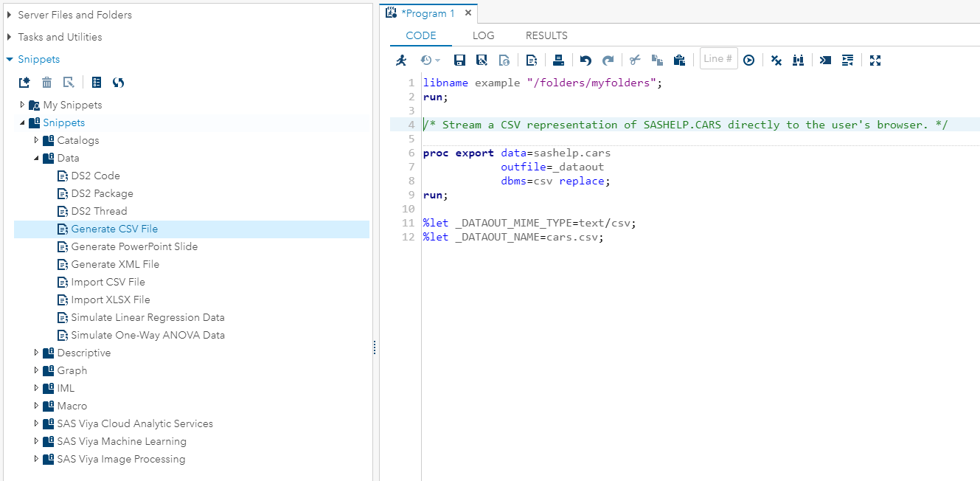This screenshot has width=980, height=481.
Task: Open Find and Replace binoculars icon
Action: pyautogui.click(x=798, y=60)
